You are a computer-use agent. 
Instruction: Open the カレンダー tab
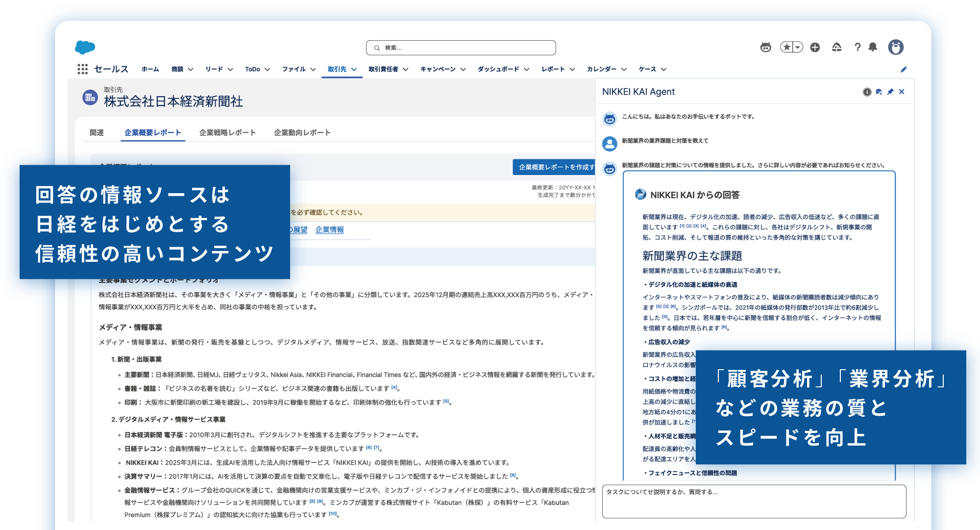(602, 69)
